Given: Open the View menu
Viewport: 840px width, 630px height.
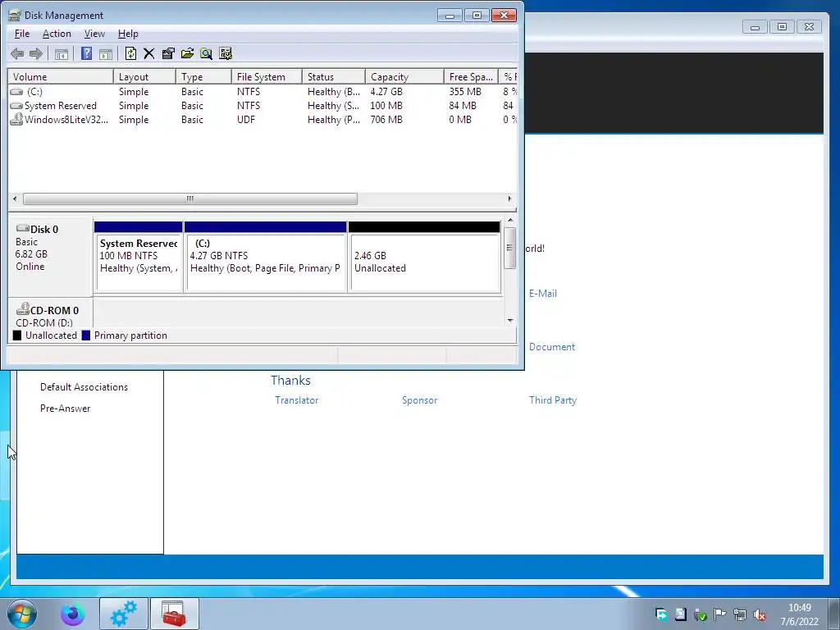Looking at the screenshot, I should click(x=94, y=34).
